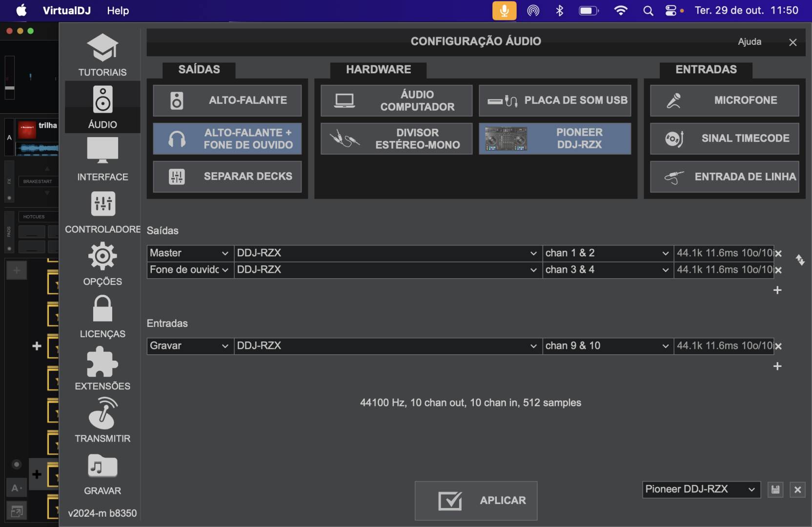Select Pioneer DDJ-RZX hardware option

click(555, 139)
